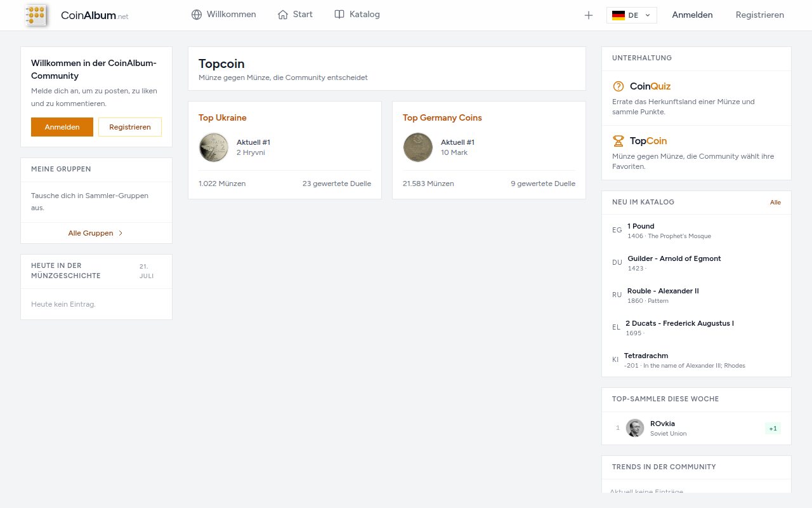
Task: Click the CoinAlbum.net site title
Action: 95,15
